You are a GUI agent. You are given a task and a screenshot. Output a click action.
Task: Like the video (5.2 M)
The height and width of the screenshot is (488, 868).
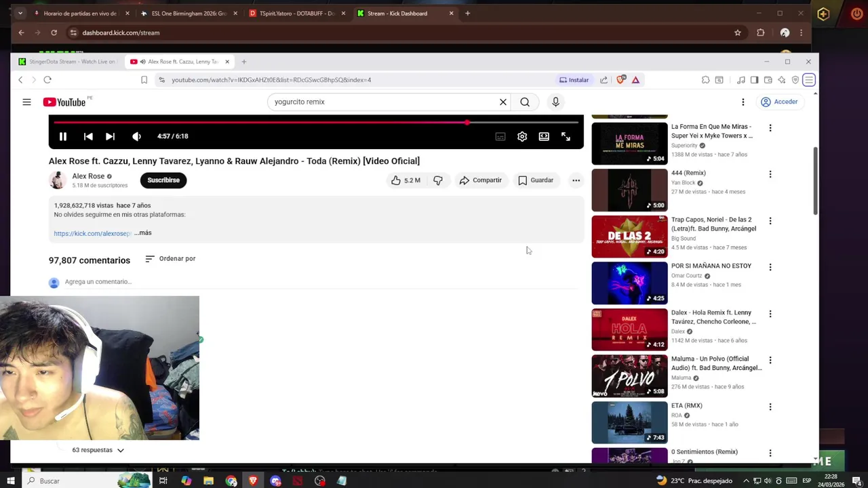point(406,180)
